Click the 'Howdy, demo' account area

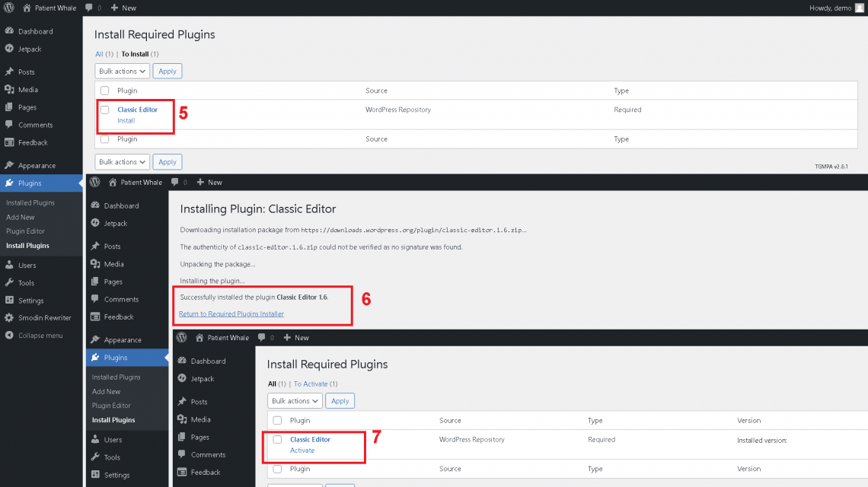pos(832,8)
